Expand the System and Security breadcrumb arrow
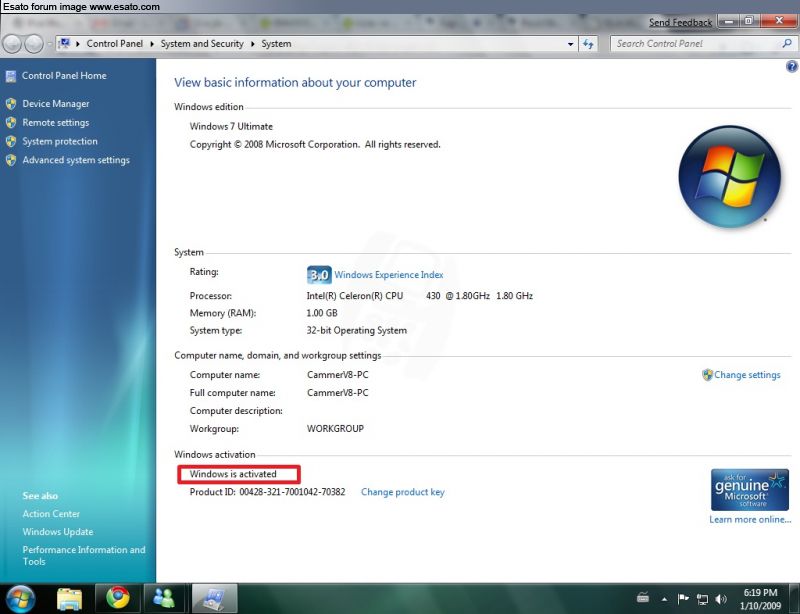 click(253, 44)
